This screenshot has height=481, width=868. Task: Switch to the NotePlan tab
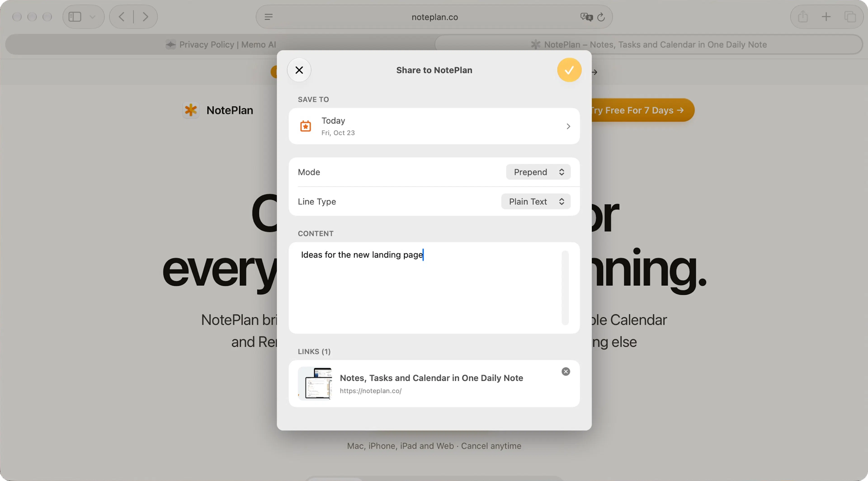click(649, 45)
